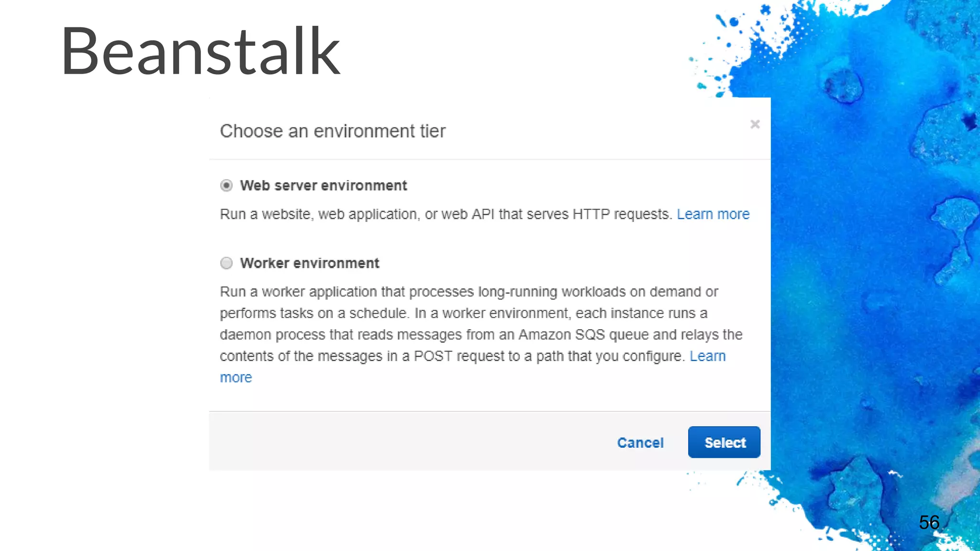Click the 'Web server environment' label text
Screen dimensions: 980x551
coord(323,186)
